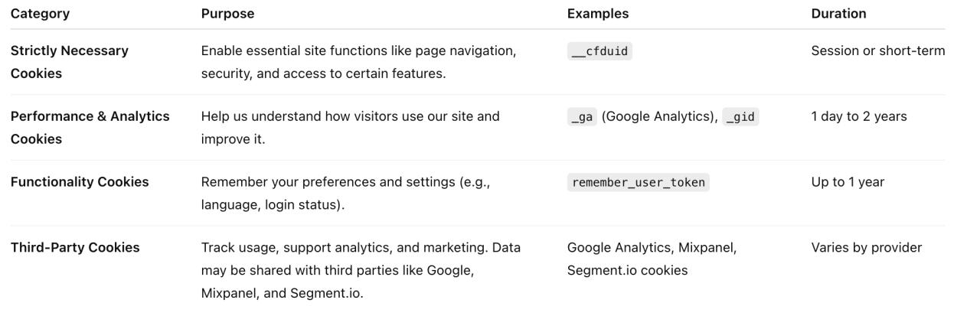Click the Examples column header
This screenshot has height=329, width=980.
(598, 14)
